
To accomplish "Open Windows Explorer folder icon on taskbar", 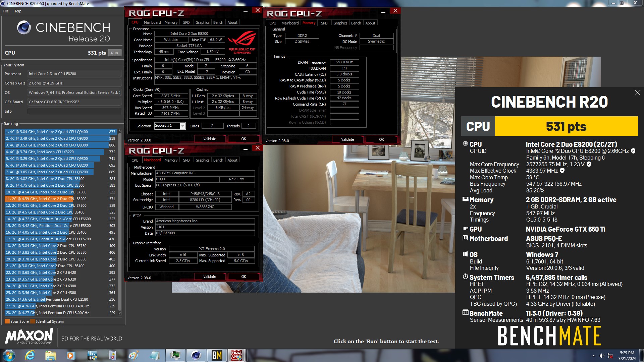I will pyautogui.click(x=50, y=355).
